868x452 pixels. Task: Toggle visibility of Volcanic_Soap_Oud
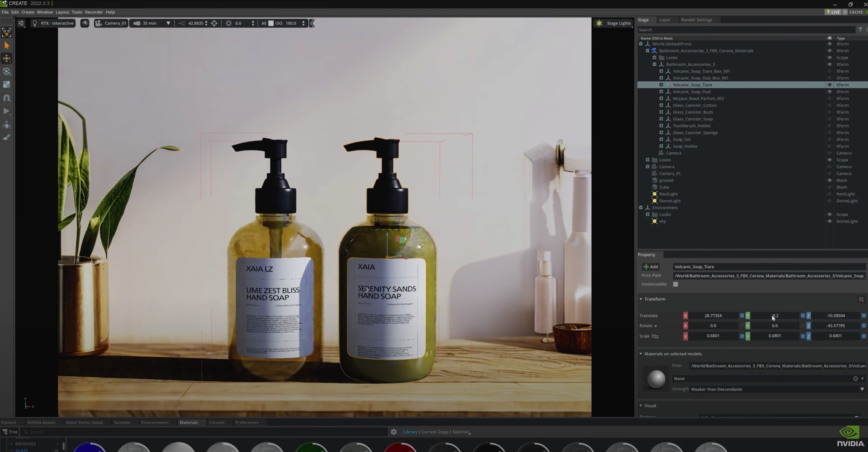point(829,92)
